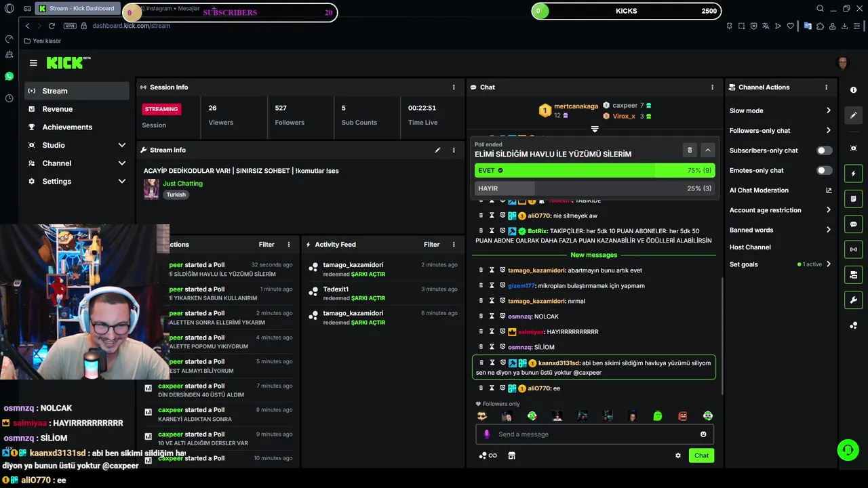868x488 pixels.
Task: Click the Send a message field
Action: (x=595, y=434)
